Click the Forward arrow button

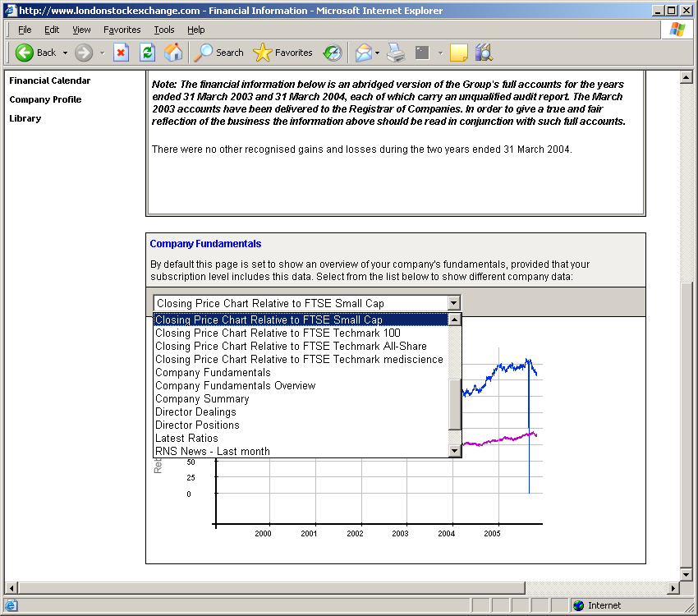click(x=84, y=53)
